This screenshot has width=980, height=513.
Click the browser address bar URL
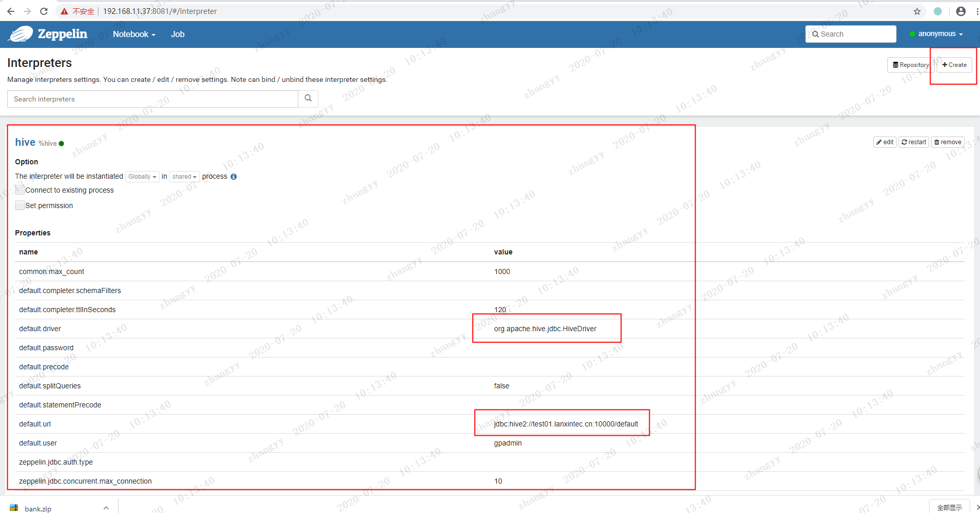click(x=160, y=11)
